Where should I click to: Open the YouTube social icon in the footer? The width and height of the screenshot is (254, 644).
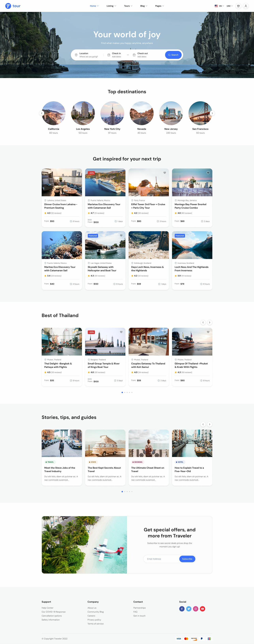tap(202, 609)
